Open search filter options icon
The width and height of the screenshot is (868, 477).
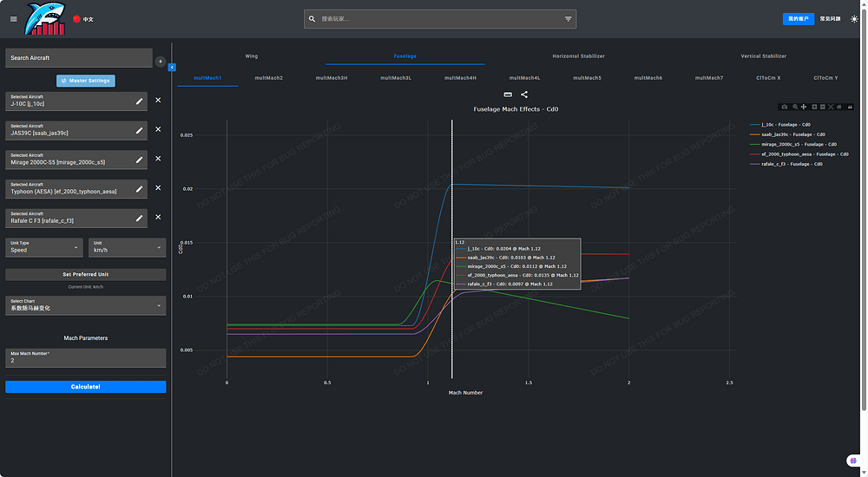coord(569,18)
